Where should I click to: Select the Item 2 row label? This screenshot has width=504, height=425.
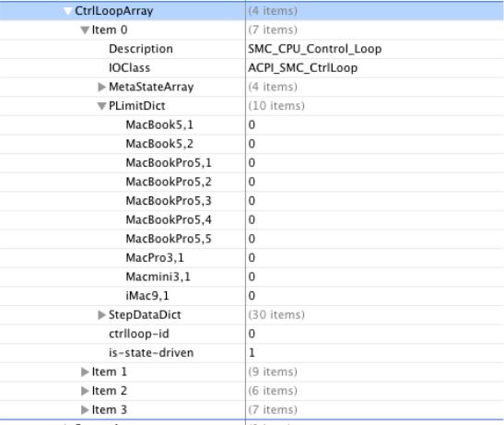coord(110,391)
